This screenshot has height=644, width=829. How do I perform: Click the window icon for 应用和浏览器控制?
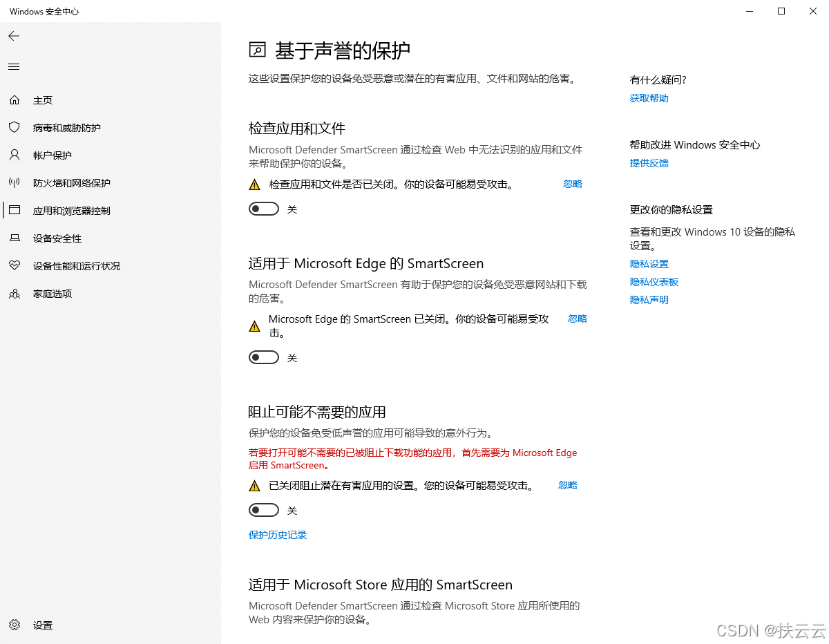(x=14, y=210)
